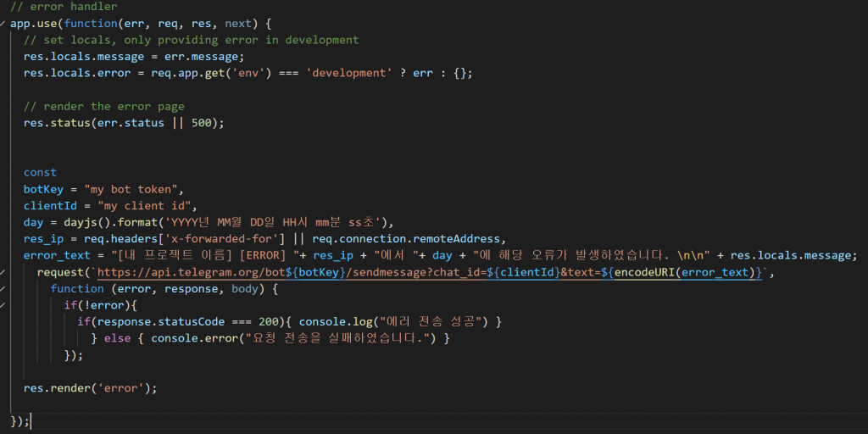Image resolution: width=868 pixels, height=434 pixels.
Task: Click the 'error_text' variable declaration
Action: (x=57, y=255)
